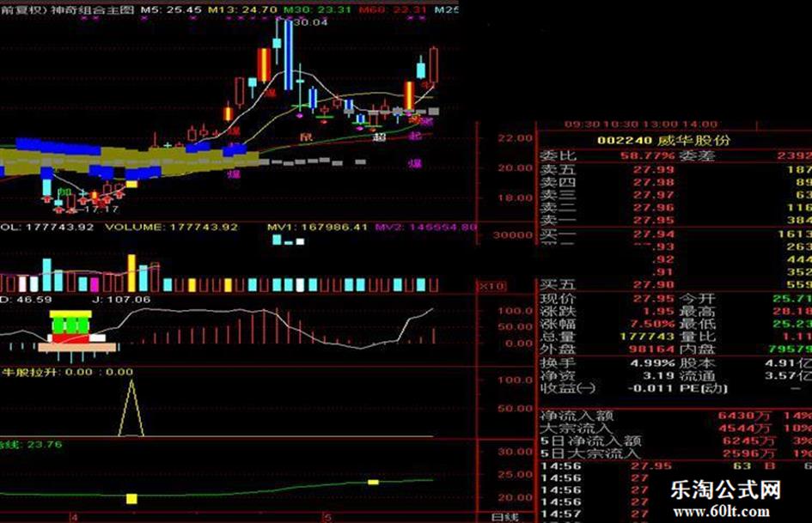812x523 pixels.
Task: Click the MV1: 167986.41 readout
Action: click(317, 227)
